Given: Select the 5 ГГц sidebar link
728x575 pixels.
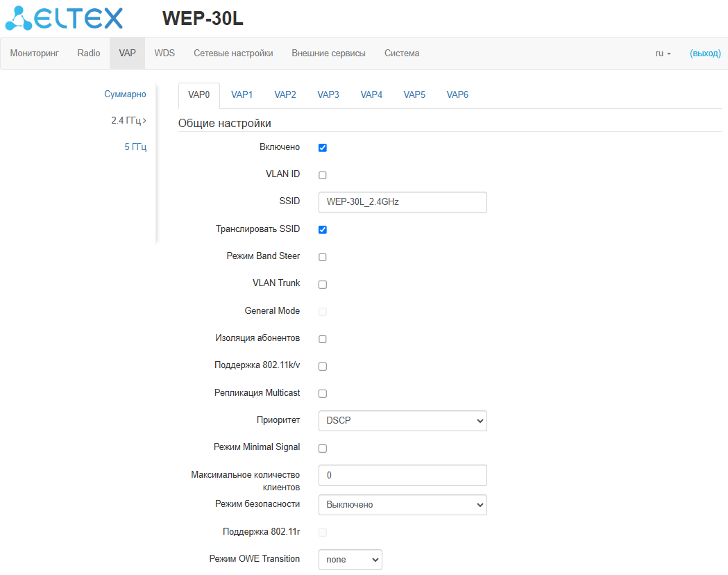Looking at the screenshot, I should tap(135, 147).
